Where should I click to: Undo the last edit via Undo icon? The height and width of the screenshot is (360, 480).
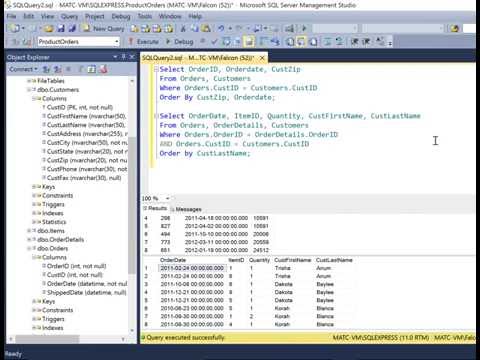[x=221, y=29]
